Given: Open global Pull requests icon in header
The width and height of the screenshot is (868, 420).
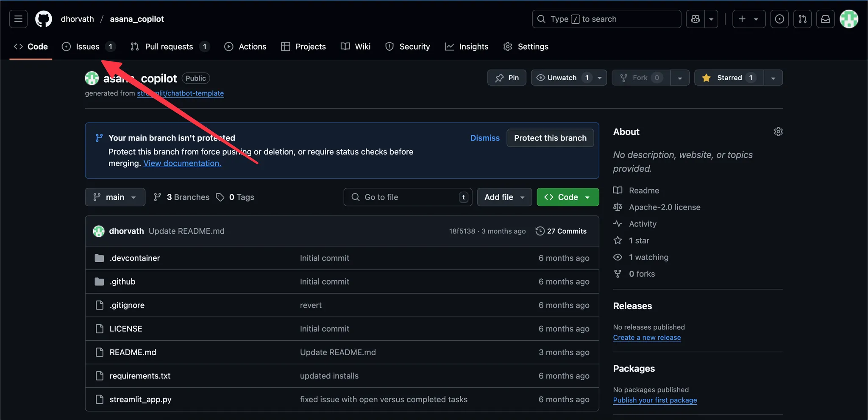Looking at the screenshot, I should click(x=802, y=19).
